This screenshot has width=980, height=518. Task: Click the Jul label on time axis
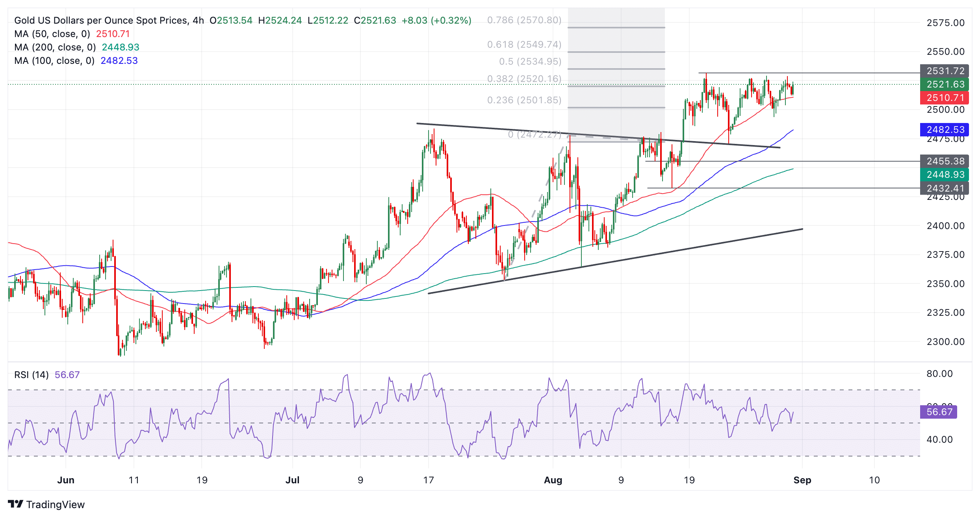(x=293, y=480)
